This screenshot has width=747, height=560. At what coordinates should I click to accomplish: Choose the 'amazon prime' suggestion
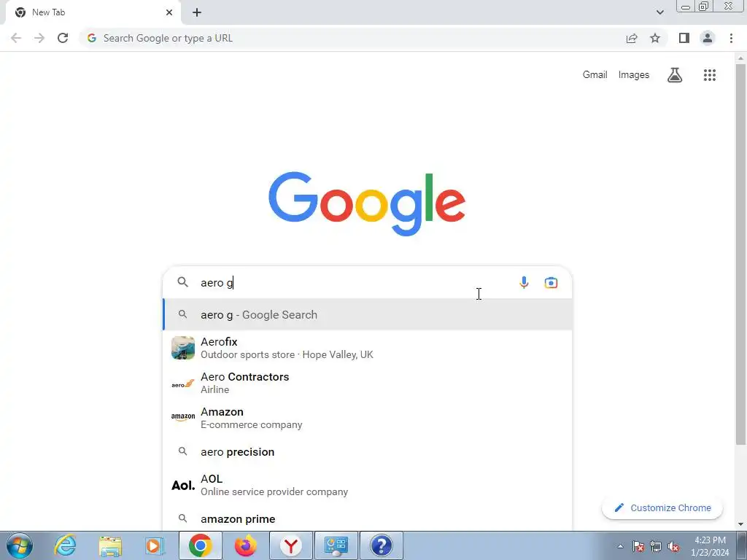[368, 518]
